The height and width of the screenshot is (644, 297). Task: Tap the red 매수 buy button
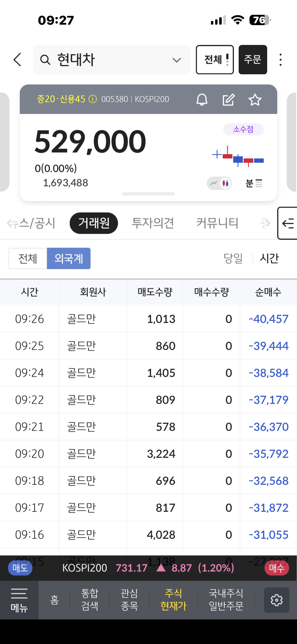pos(276,568)
